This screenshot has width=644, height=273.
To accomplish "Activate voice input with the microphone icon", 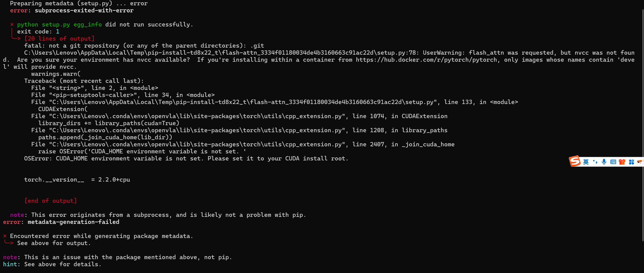I will pyautogui.click(x=604, y=162).
